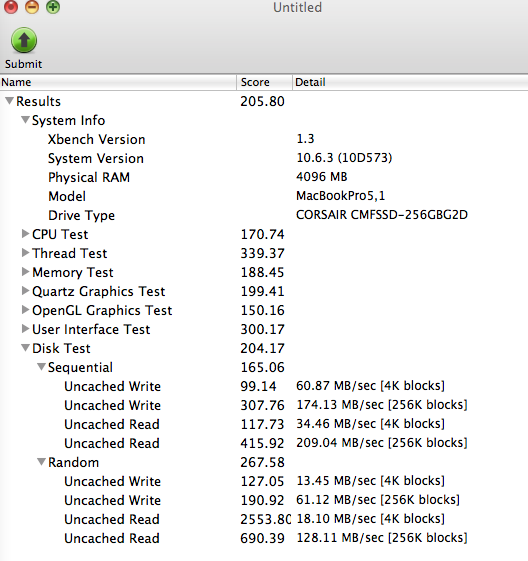Click detail 34.46 MB/sec [4K blocks]
528x561 pixels.
[x=371, y=424]
